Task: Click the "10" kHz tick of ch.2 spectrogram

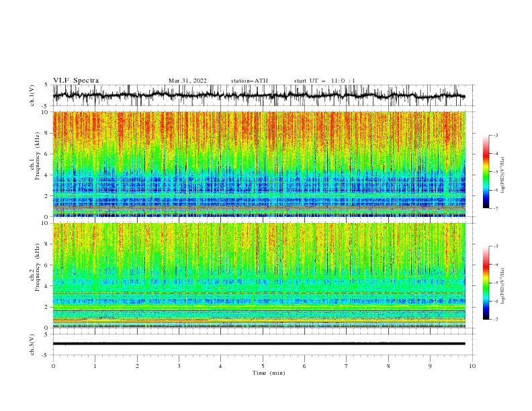Action: 46,223
